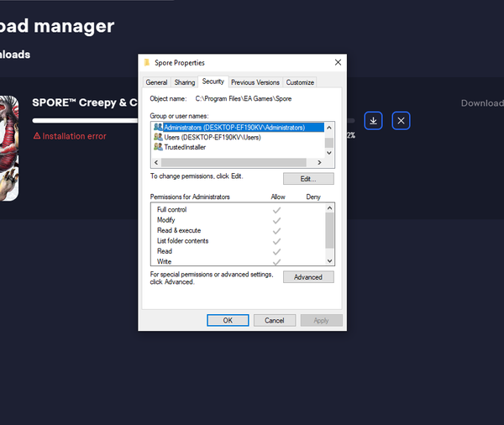This screenshot has width=504, height=425.
Task: Click Cancel in Spore Properties
Action: pyautogui.click(x=275, y=320)
